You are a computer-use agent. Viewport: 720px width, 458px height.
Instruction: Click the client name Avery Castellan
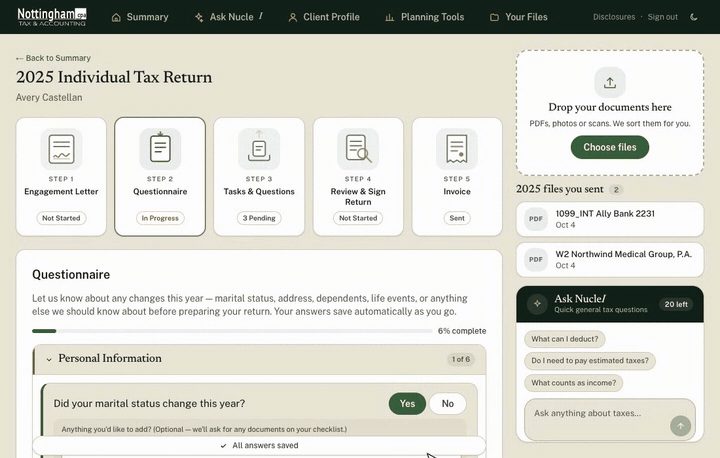click(x=49, y=97)
